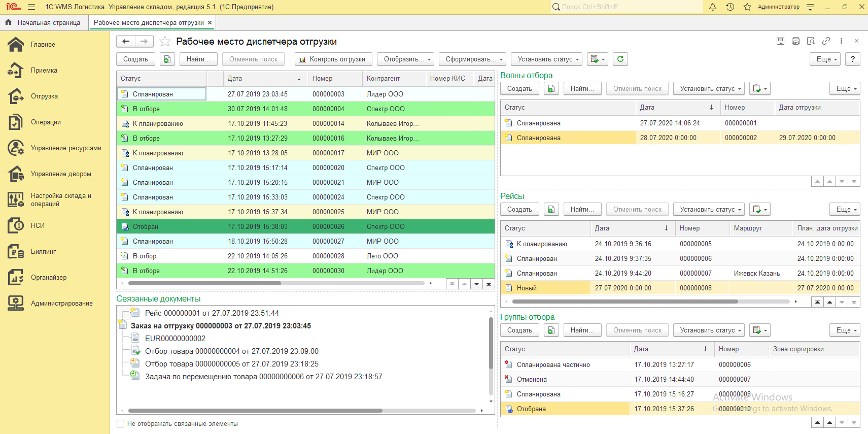
Task: Click the notifications bell icon
Action: 713,7
